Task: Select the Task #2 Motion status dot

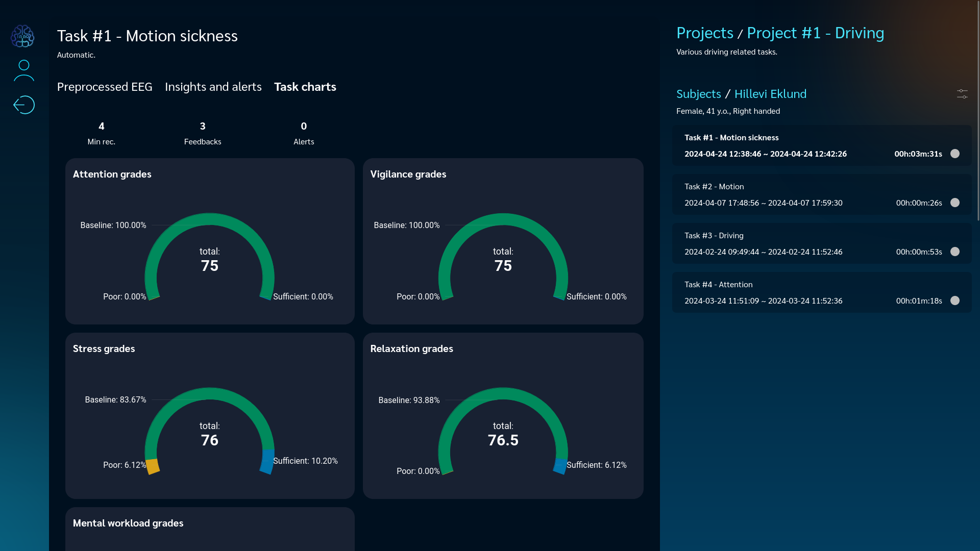Action: coord(954,203)
